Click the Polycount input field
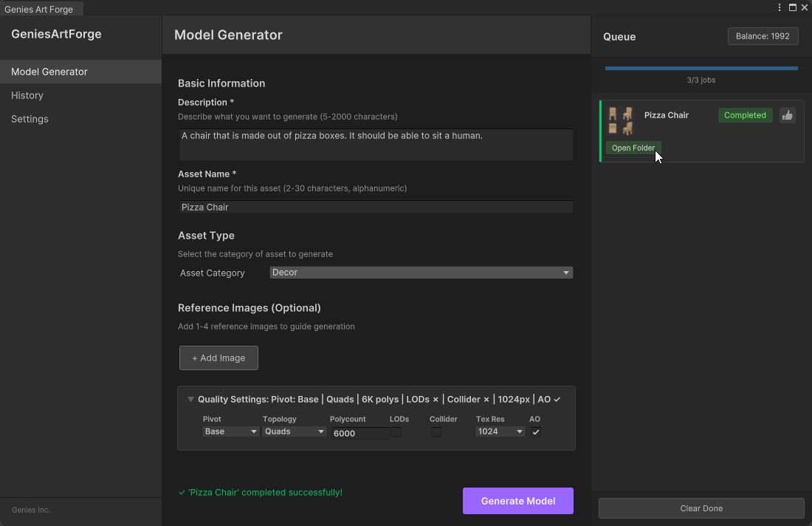The image size is (812, 526). point(359,433)
